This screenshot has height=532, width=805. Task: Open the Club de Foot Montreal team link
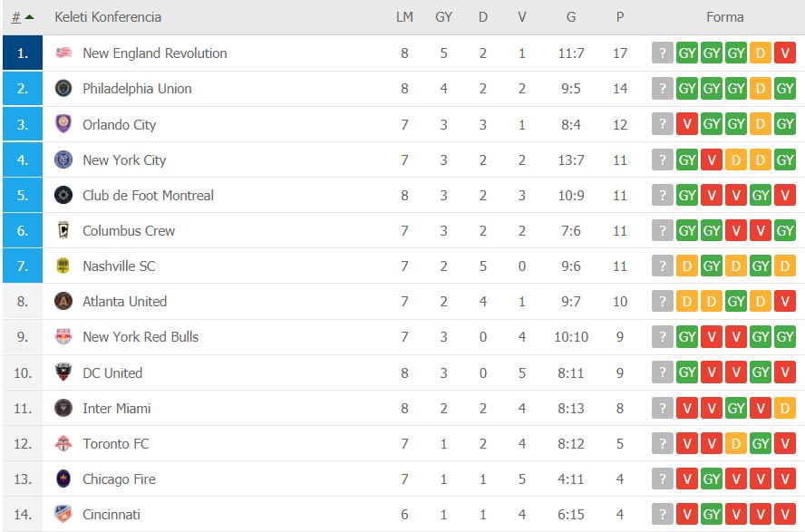148,196
